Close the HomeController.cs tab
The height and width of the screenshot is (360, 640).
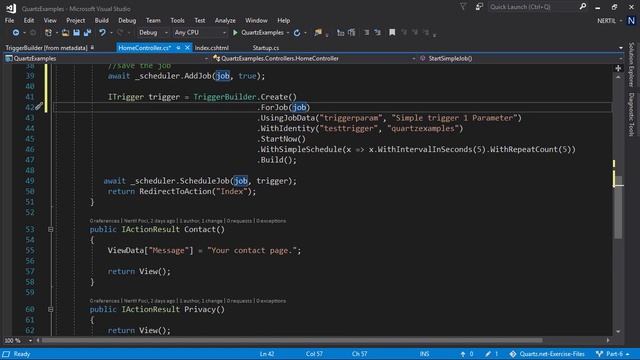pos(187,48)
